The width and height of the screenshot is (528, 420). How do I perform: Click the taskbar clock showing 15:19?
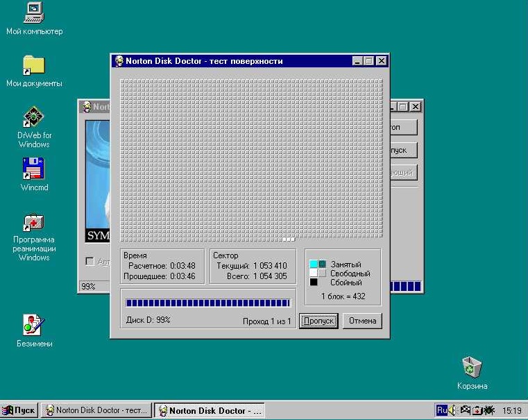(x=512, y=411)
